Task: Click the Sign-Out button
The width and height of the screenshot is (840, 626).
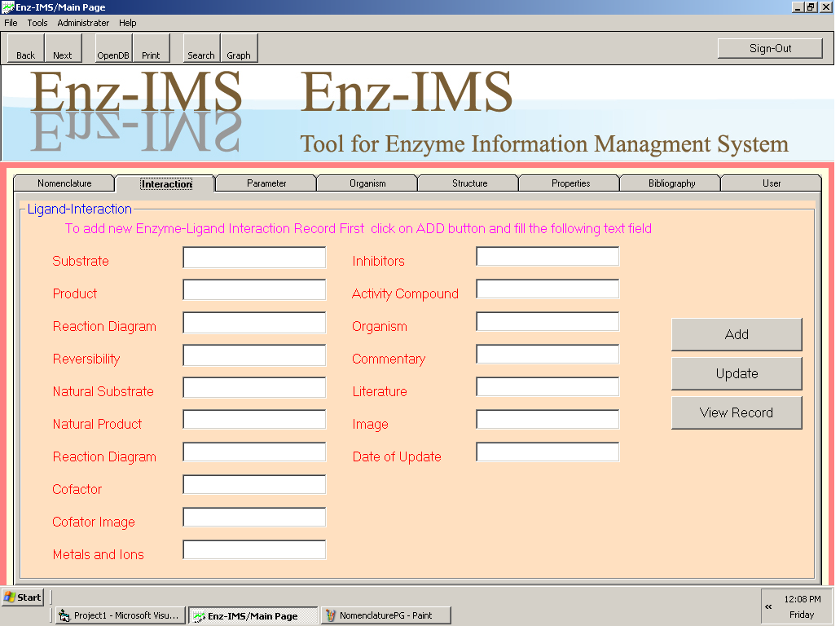Action: [x=770, y=48]
